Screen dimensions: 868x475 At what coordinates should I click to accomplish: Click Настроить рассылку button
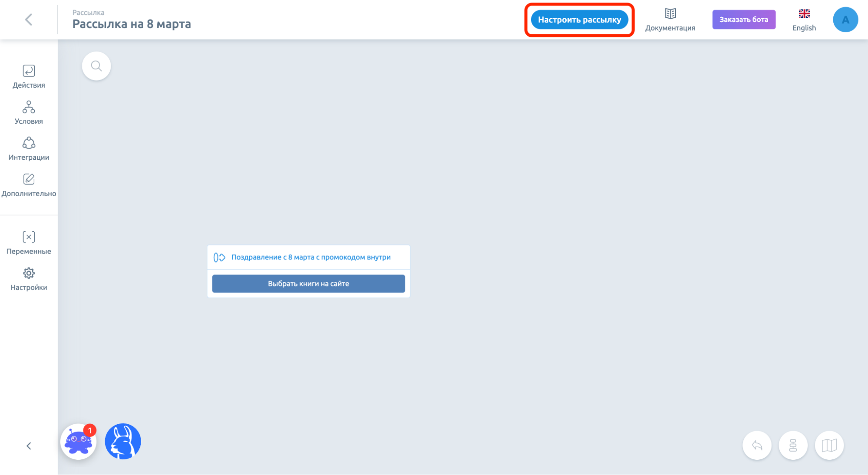point(580,20)
